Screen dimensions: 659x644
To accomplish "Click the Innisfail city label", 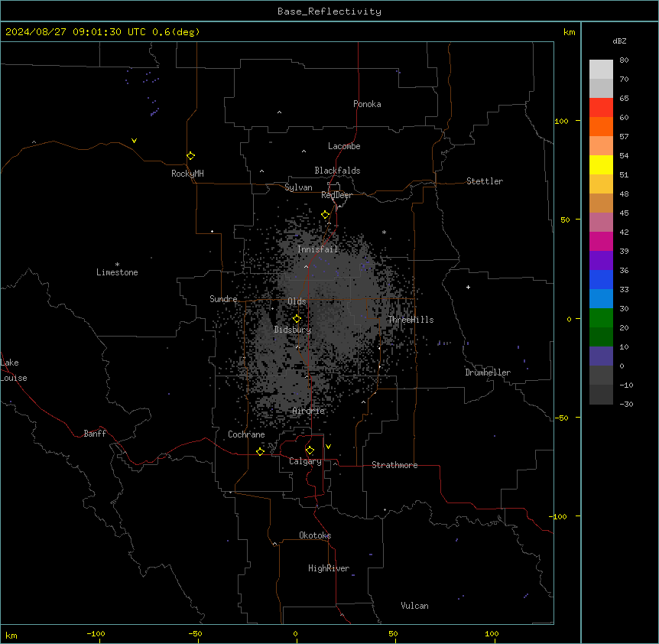I will 317,249.
